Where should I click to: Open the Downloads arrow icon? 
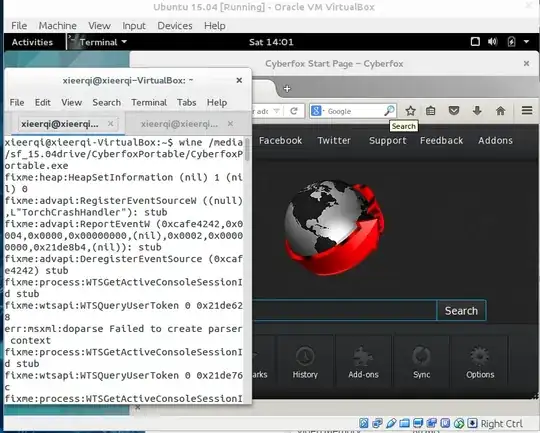[x=477, y=111]
